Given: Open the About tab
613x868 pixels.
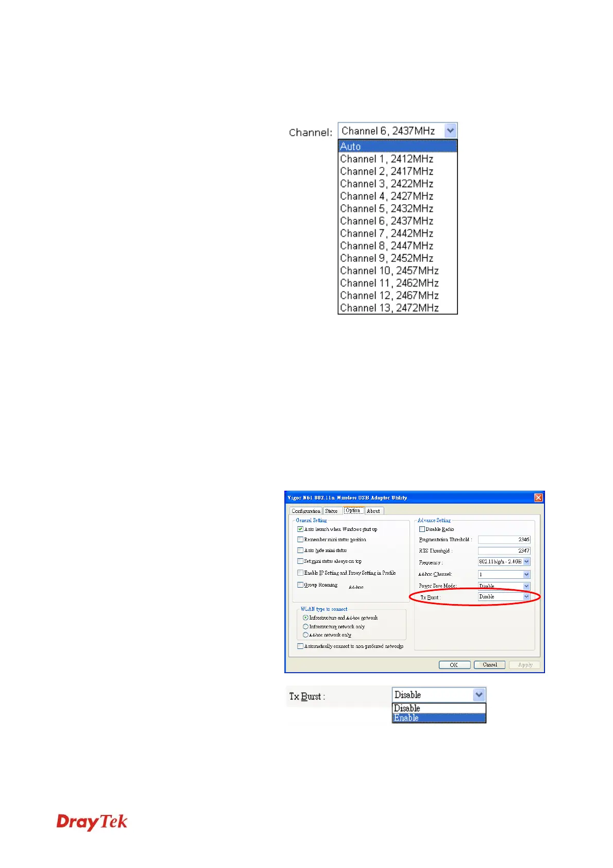Looking at the screenshot, I should [373, 511].
